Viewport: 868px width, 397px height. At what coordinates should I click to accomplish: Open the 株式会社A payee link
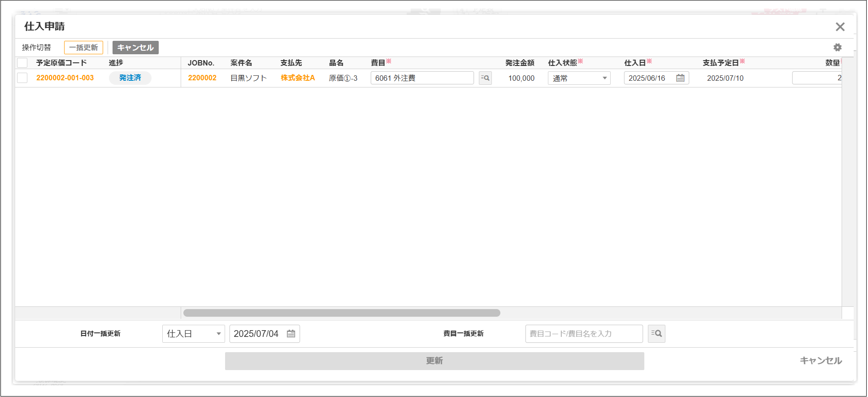(x=298, y=78)
